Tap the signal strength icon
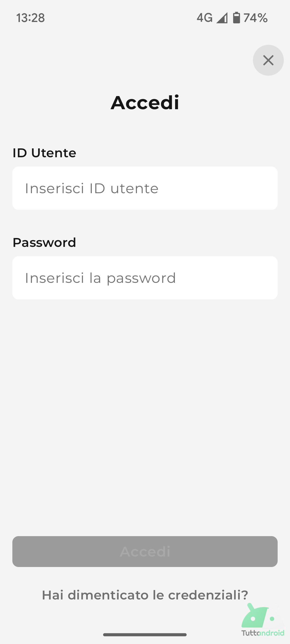 pos(222,18)
